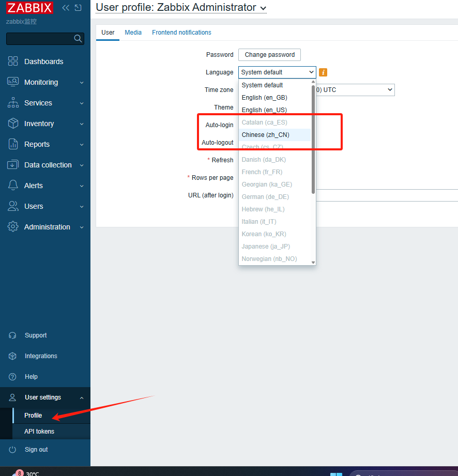Select System default language option
The width and height of the screenshot is (458, 476).
tap(275, 85)
